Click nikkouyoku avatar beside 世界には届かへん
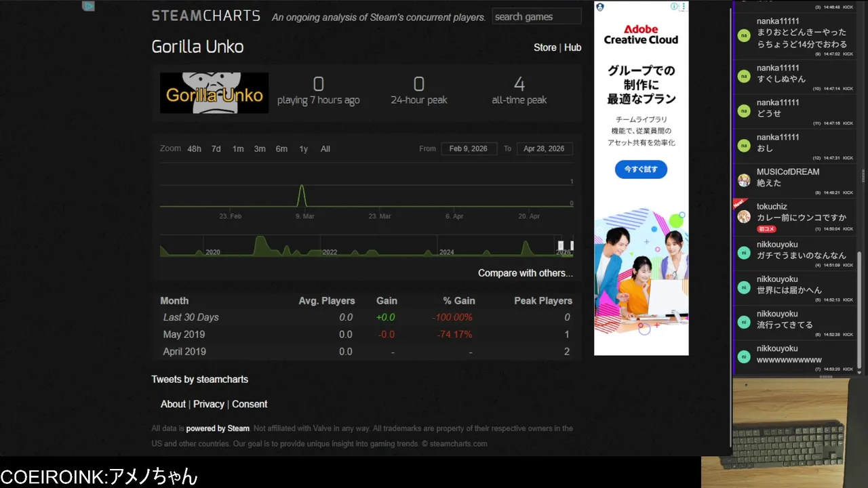This screenshot has height=488, width=868. tap(744, 287)
